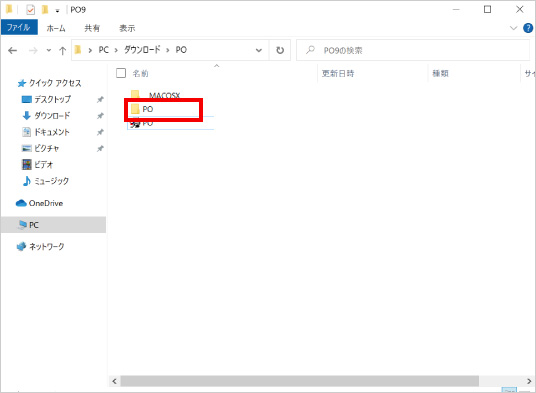Toggle the select-all checkbox

121,73
